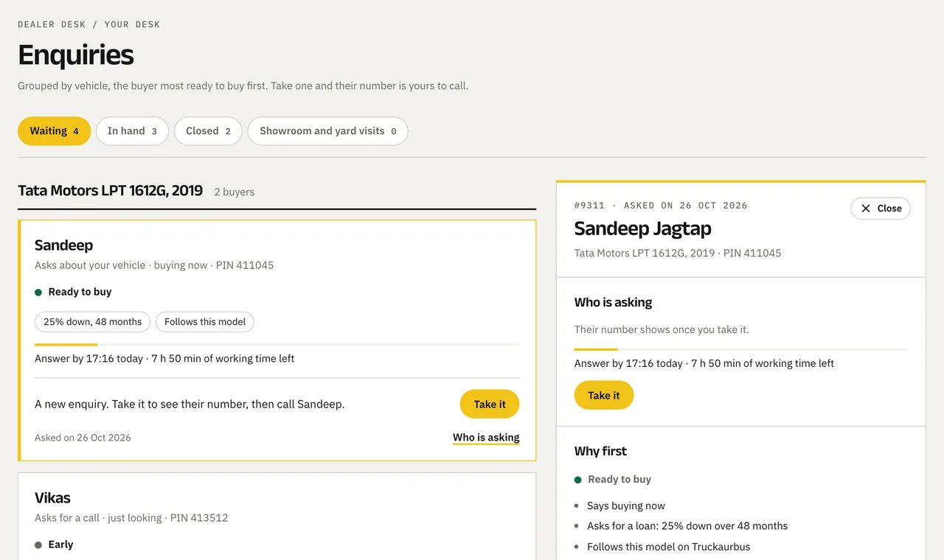Click Asks for a loan: 25% down reason
Viewport: 944px width, 560px height.
(x=687, y=526)
